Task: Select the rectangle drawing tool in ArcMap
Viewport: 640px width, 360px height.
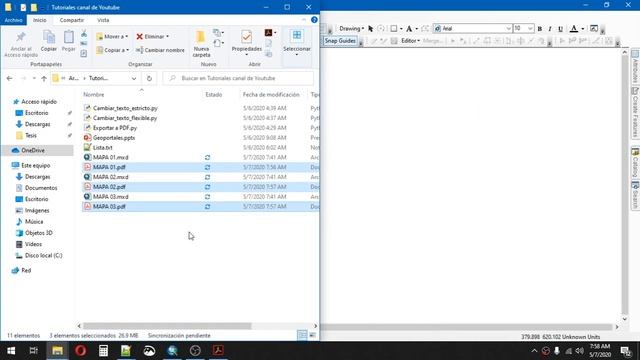Action: 394,29
